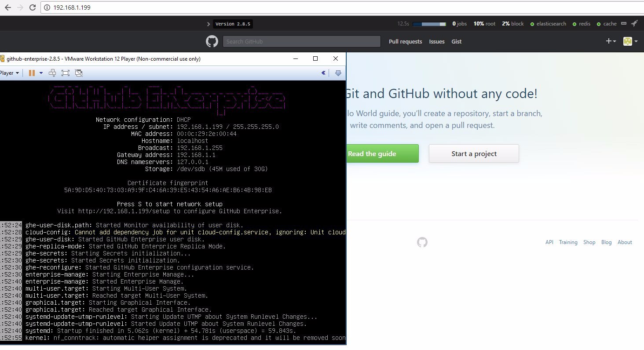Click the request timing graph bar
644x350 pixels.
click(430, 24)
